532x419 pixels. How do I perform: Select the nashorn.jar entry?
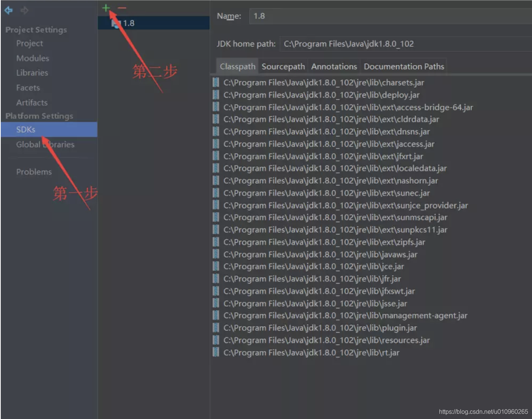tap(331, 181)
